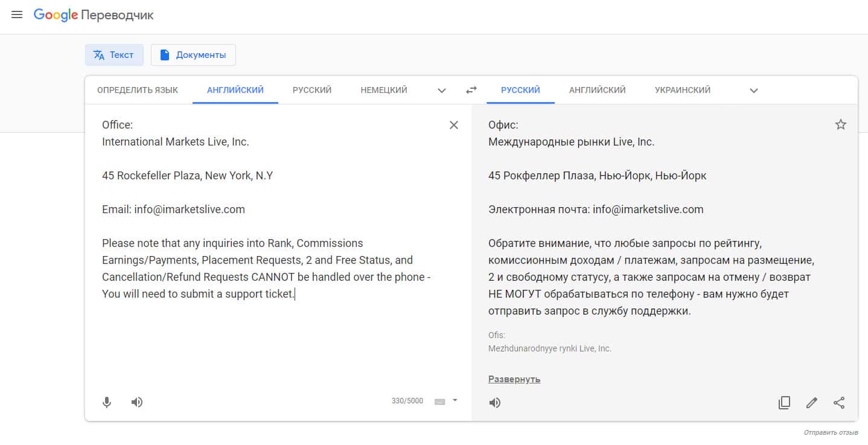
Task: Suggest an edit with the pencil icon
Action: (x=812, y=403)
